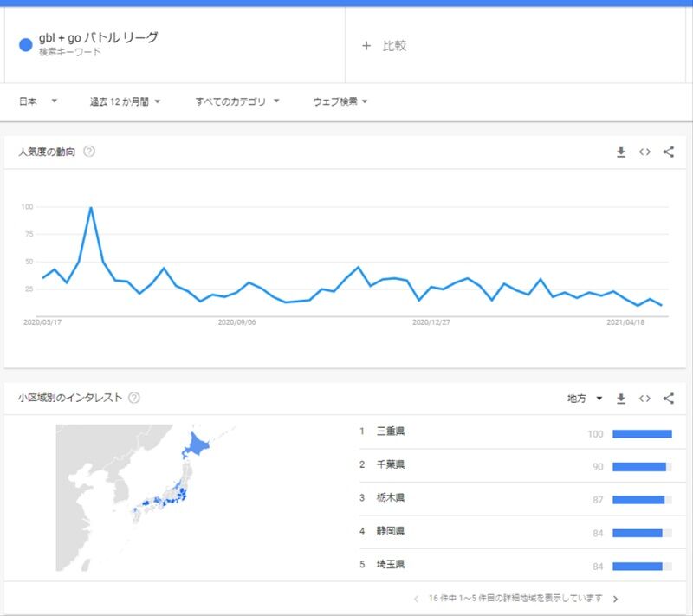The width and height of the screenshot is (693, 616).
Task: Open embed code for 小区域別のインタレスト
Action: 644,399
